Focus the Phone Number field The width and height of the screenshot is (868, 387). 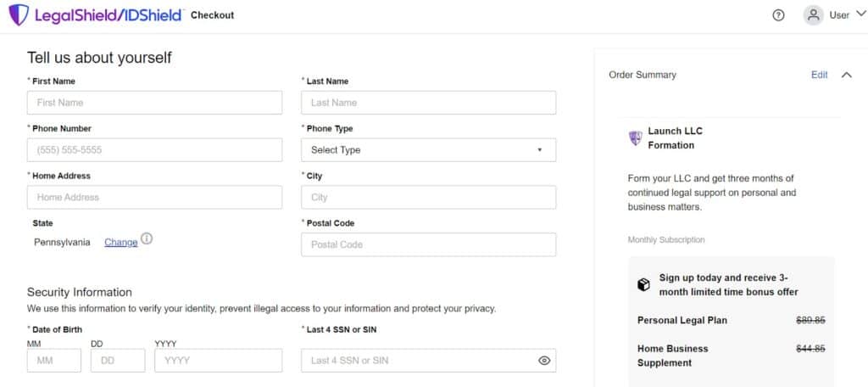click(x=154, y=149)
